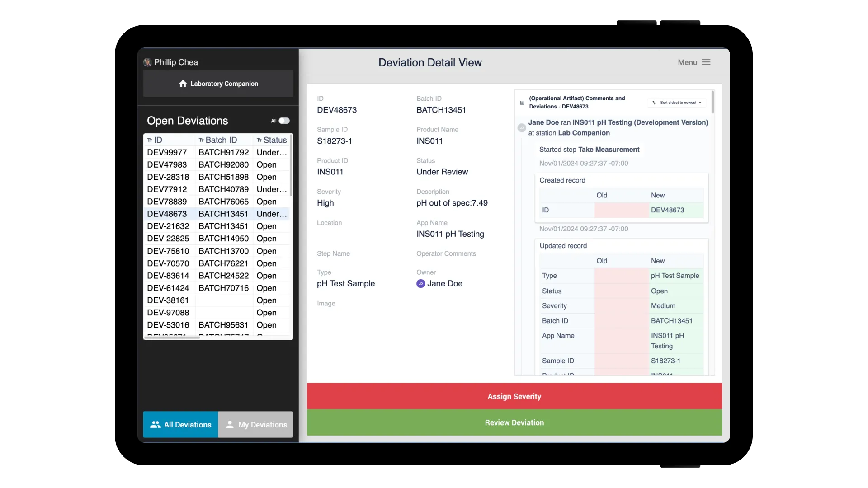This screenshot has height=488, width=868.
Task: Click the Status value Under Review
Action: tap(442, 172)
